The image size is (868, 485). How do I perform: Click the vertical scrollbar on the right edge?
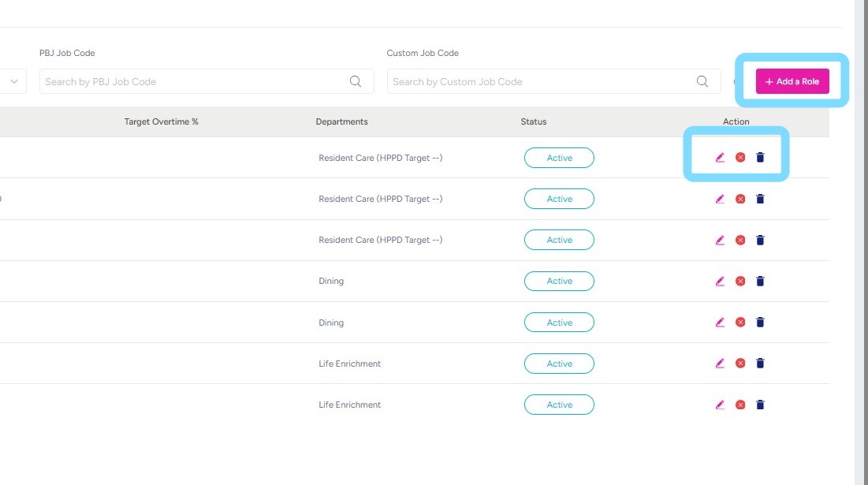point(861,237)
